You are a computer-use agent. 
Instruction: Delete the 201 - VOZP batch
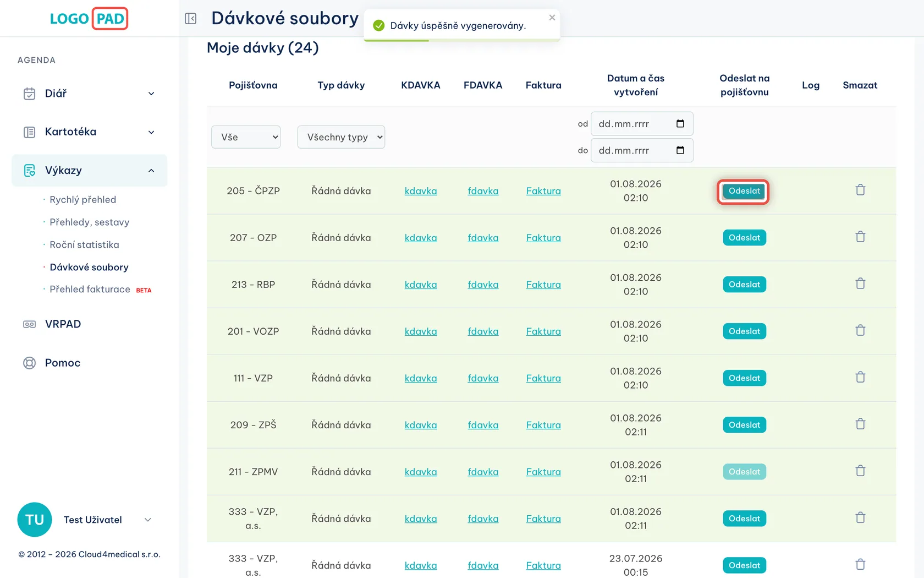point(861,330)
